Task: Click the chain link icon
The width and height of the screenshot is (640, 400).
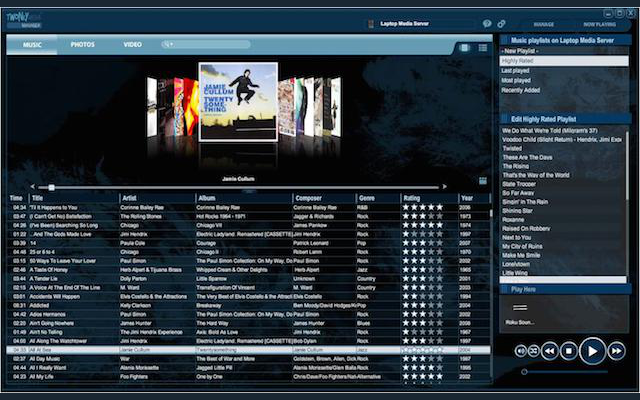Action: click(501, 24)
